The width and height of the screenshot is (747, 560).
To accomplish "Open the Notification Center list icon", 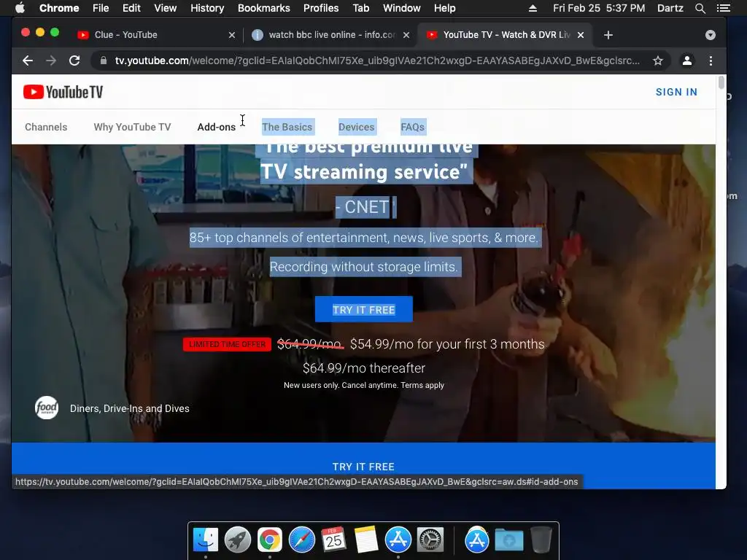I will tap(723, 8).
